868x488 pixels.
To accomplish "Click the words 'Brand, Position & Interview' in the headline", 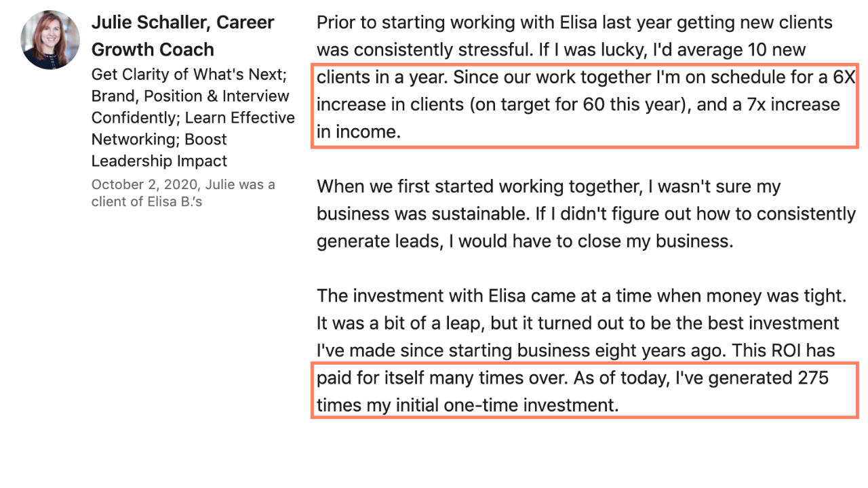I will coord(191,96).
